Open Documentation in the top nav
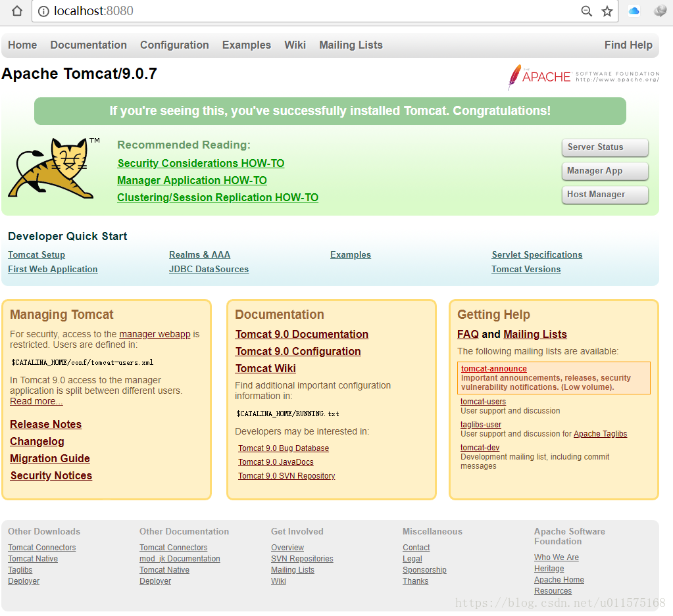This screenshot has height=616, width=673. pyautogui.click(x=88, y=45)
